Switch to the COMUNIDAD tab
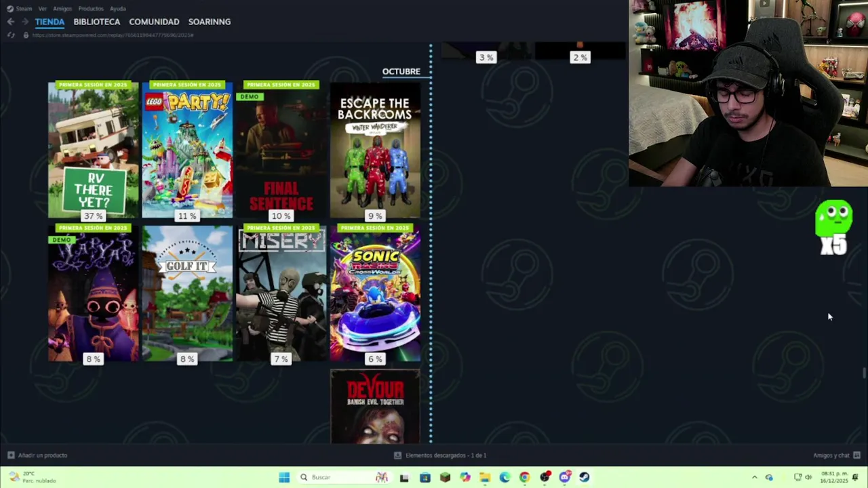 (x=154, y=22)
